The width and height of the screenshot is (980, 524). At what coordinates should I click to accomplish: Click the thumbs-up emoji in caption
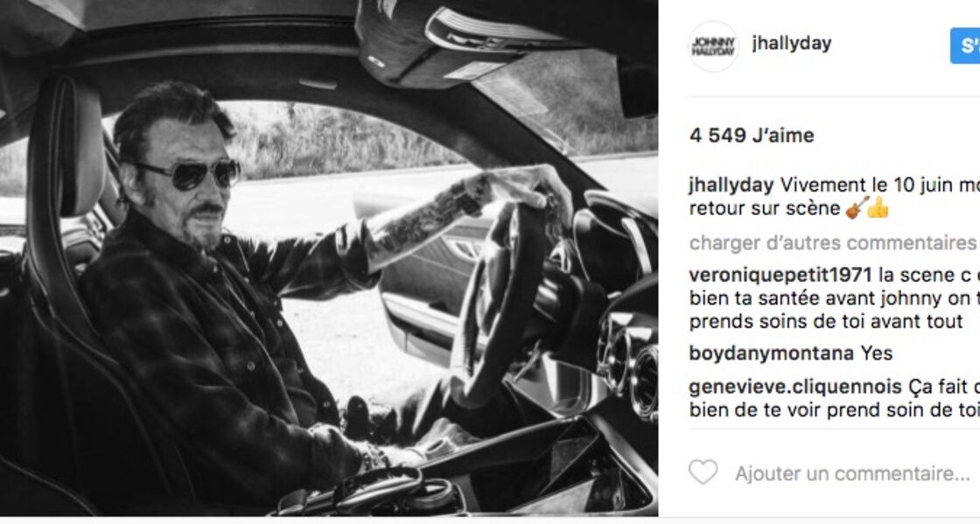pyautogui.click(x=878, y=207)
